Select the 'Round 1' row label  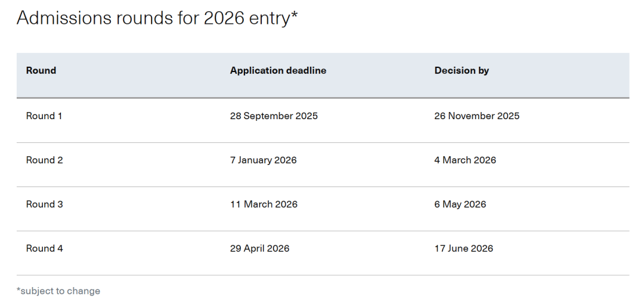pyautogui.click(x=44, y=116)
